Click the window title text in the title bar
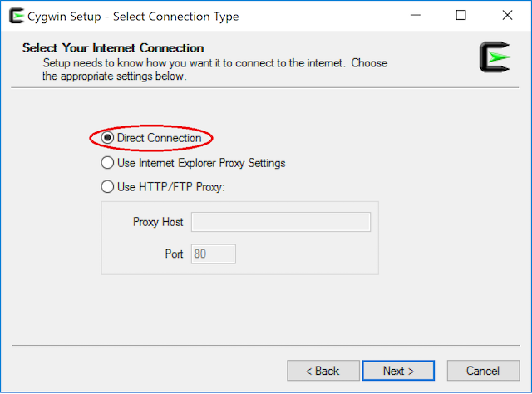532x394 pixels. coord(134,17)
